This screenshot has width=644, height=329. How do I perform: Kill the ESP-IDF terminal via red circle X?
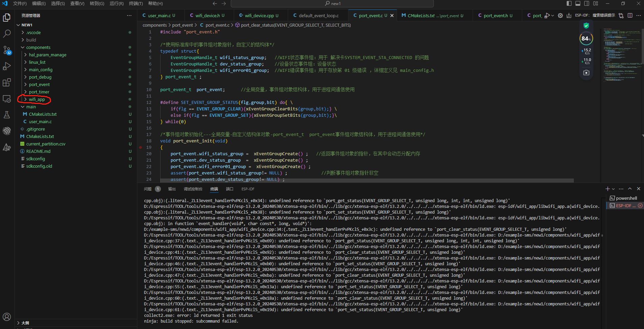click(640, 205)
